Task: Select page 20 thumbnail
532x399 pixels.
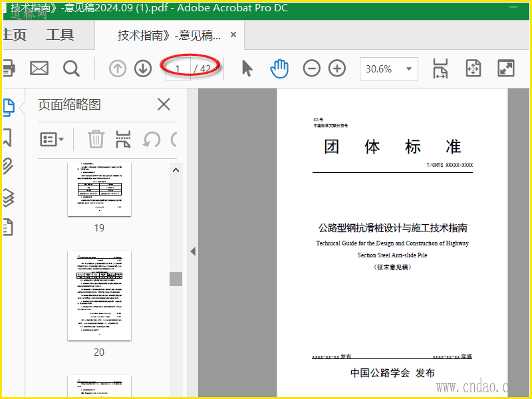Action: tap(99, 295)
